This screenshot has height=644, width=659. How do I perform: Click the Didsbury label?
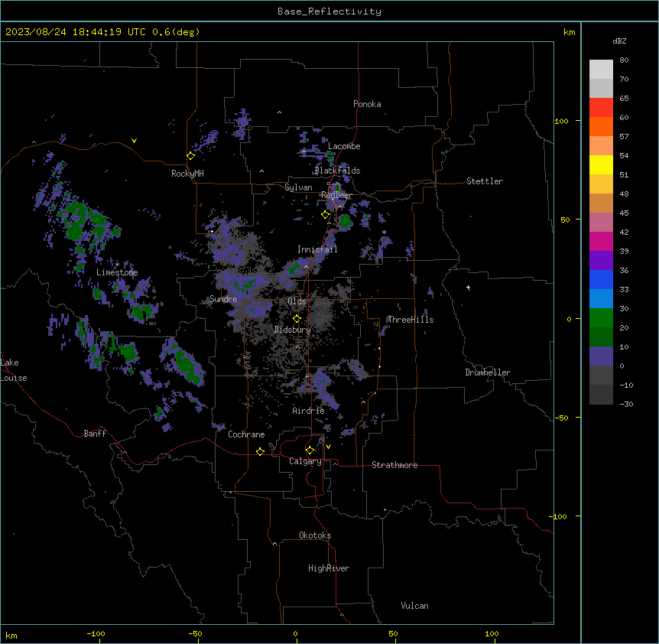293,330
